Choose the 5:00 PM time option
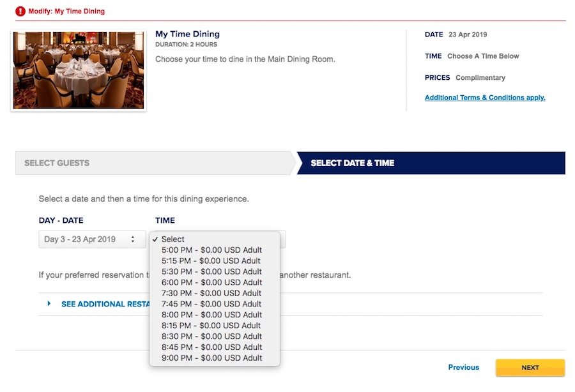This screenshot has width=575, height=392. point(215,250)
